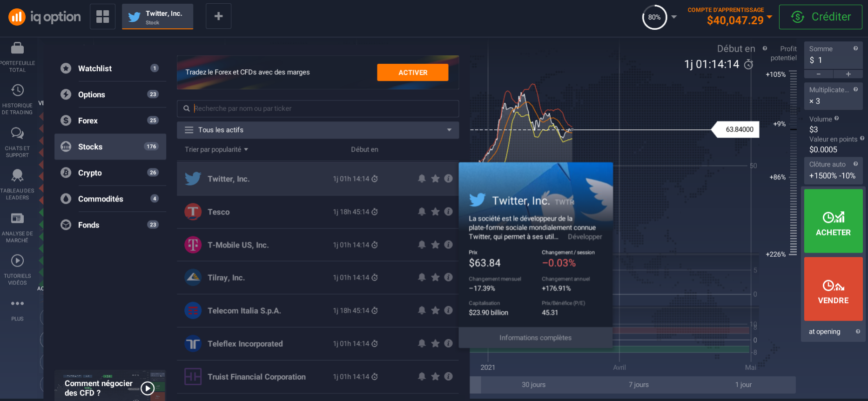
Task: Click help icon next to Clôture auto
Action: click(x=855, y=164)
